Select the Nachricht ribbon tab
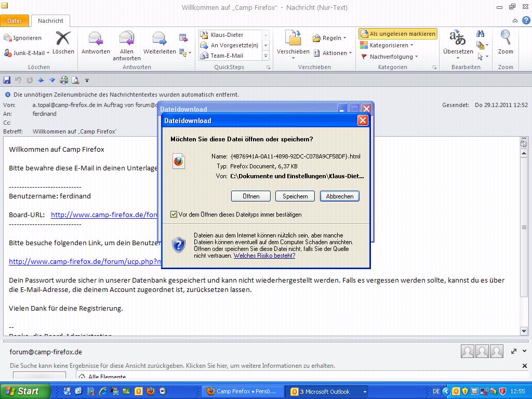The image size is (532, 399). [50, 21]
